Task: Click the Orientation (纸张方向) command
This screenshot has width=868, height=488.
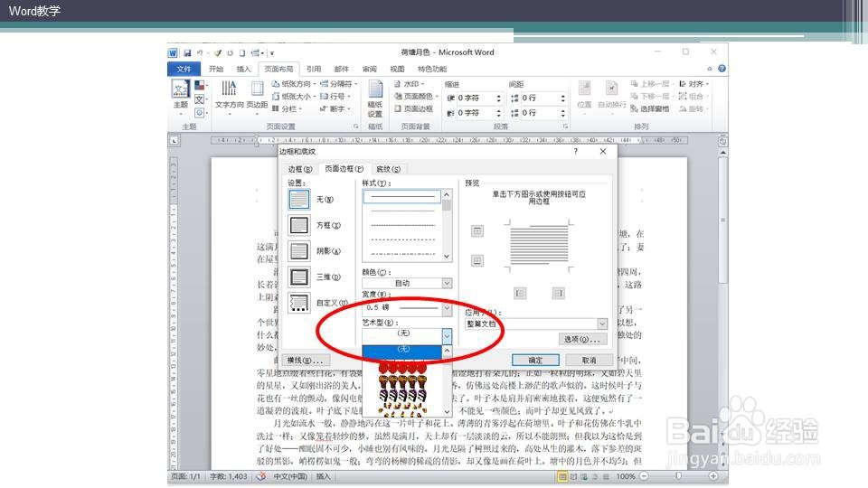Action: tap(293, 84)
